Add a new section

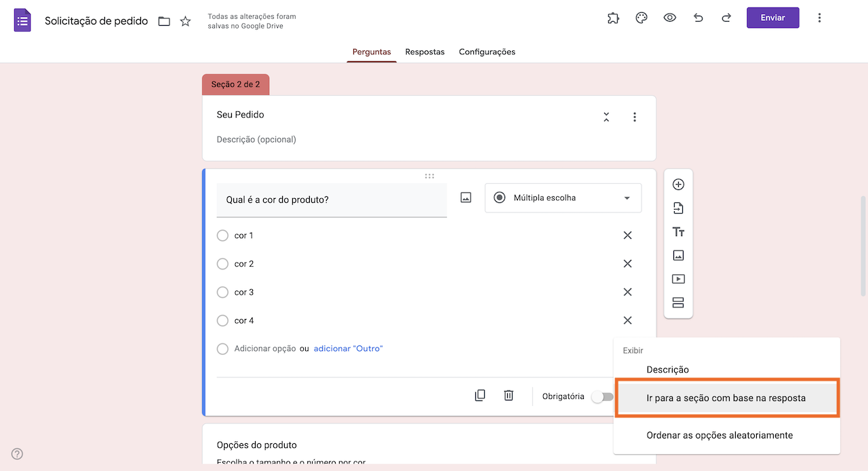click(x=678, y=303)
